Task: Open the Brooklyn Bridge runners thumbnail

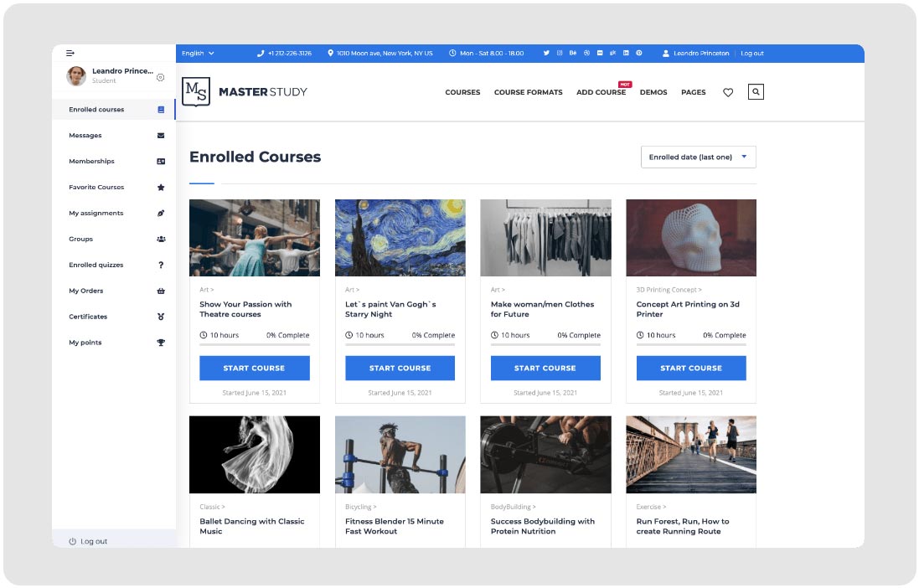Action: coord(691,455)
